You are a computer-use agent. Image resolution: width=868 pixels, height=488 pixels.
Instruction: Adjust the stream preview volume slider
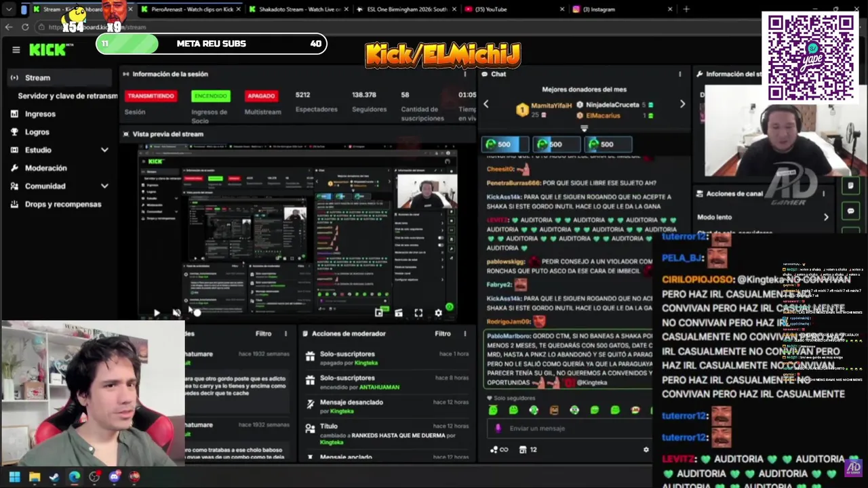click(197, 312)
